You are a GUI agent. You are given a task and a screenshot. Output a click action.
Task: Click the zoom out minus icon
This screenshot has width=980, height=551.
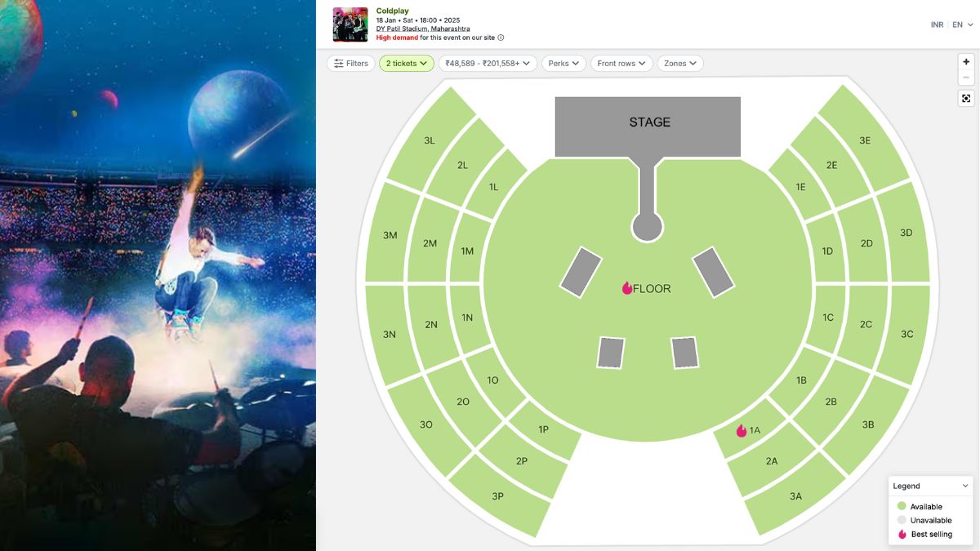coord(966,78)
